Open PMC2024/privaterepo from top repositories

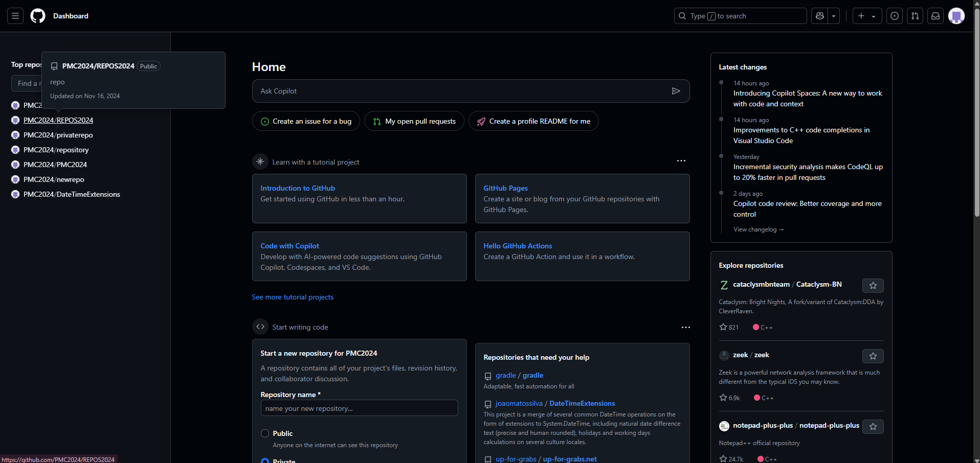coord(58,135)
